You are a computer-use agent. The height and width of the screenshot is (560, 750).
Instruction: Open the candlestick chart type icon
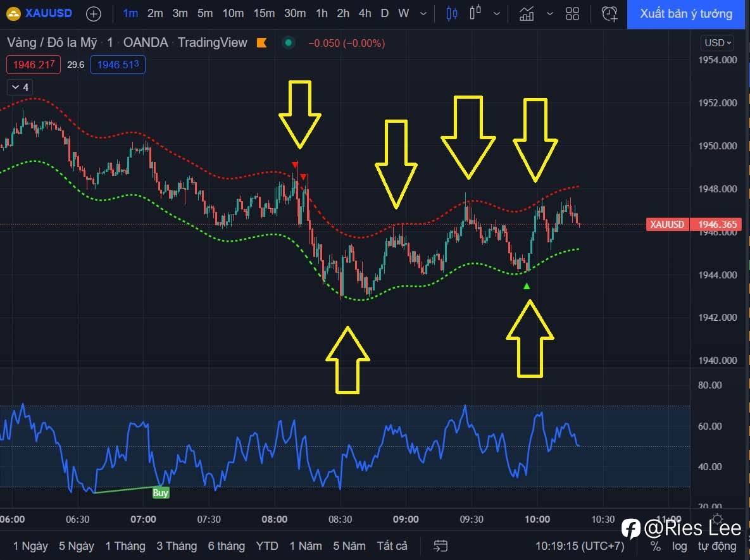[x=451, y=13]
